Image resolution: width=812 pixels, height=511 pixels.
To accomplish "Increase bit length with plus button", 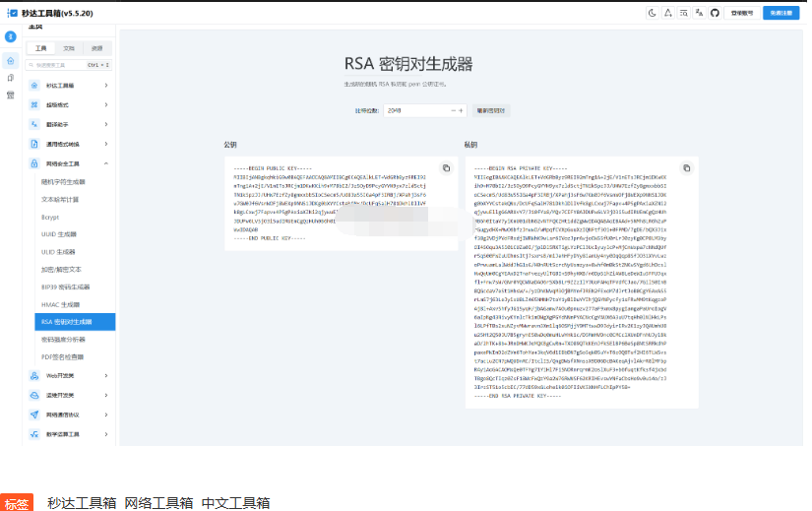I will 461,110.
